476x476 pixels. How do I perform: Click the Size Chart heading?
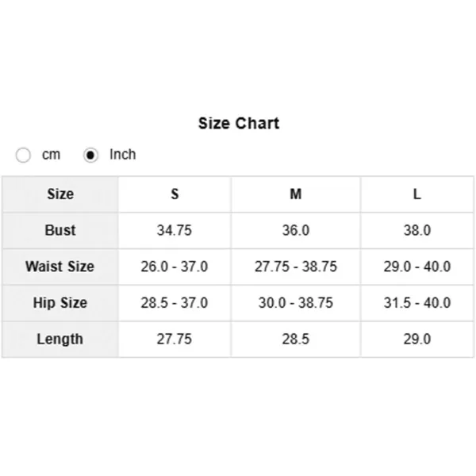click(239, 123)
